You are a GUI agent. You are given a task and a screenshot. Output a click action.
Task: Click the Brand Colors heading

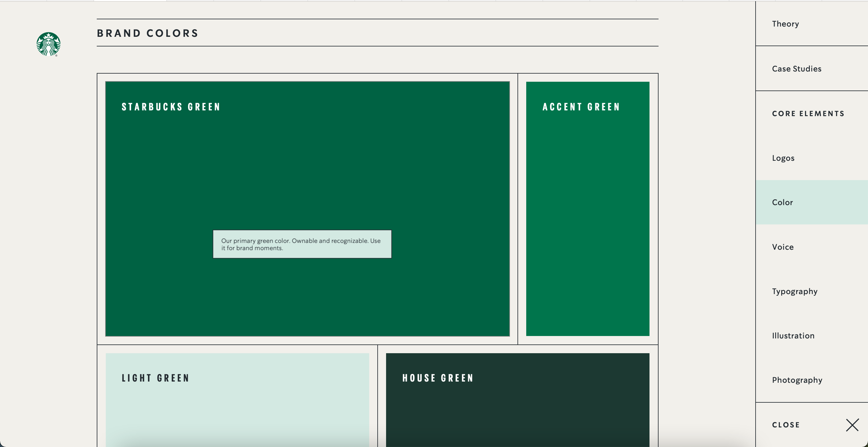(148, 33)
